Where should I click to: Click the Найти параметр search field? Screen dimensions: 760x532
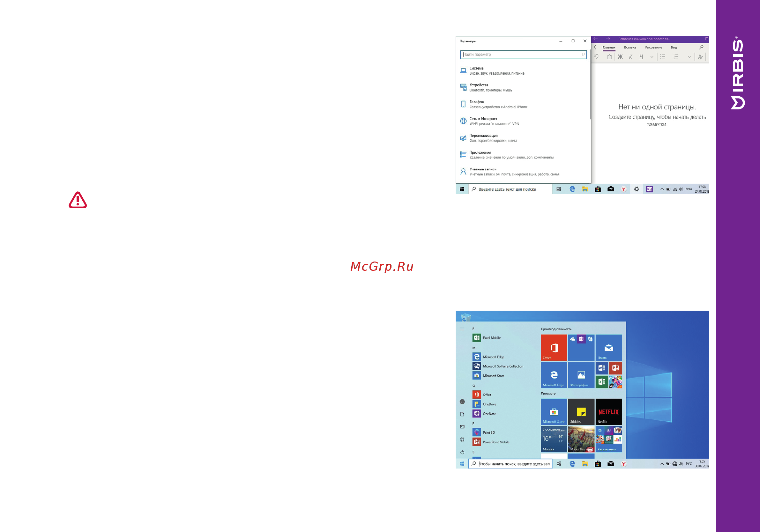tap(523, 55)
